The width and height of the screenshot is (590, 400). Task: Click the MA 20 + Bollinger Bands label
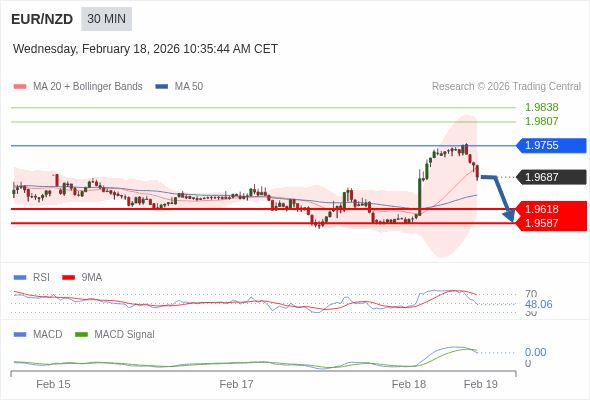point(88,87)
